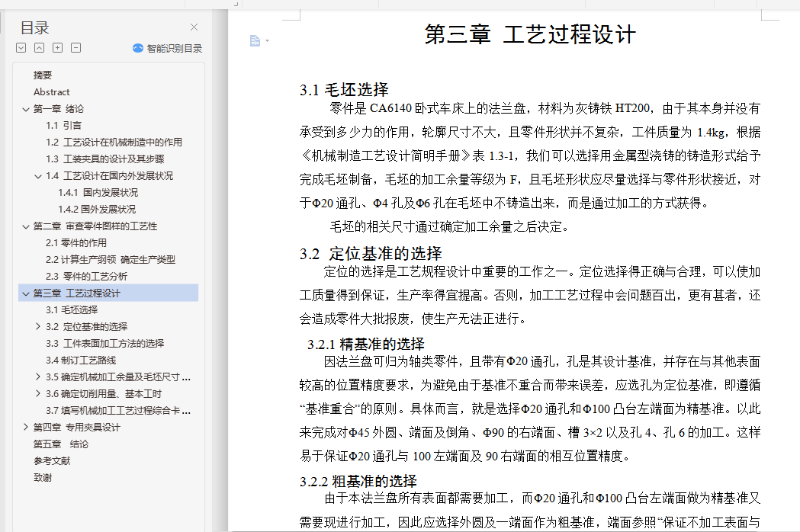Click the blue smart-recognition cloud icon

138,49
